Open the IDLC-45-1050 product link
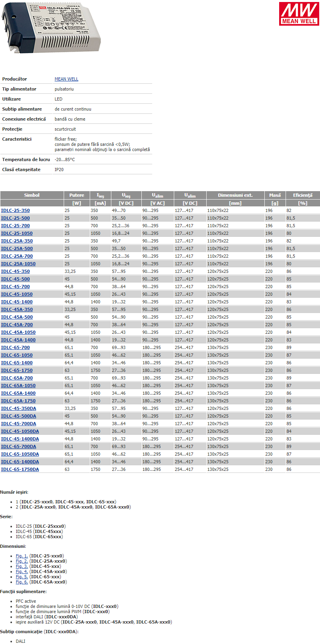The image size is (320, 644). click(17, 294)
